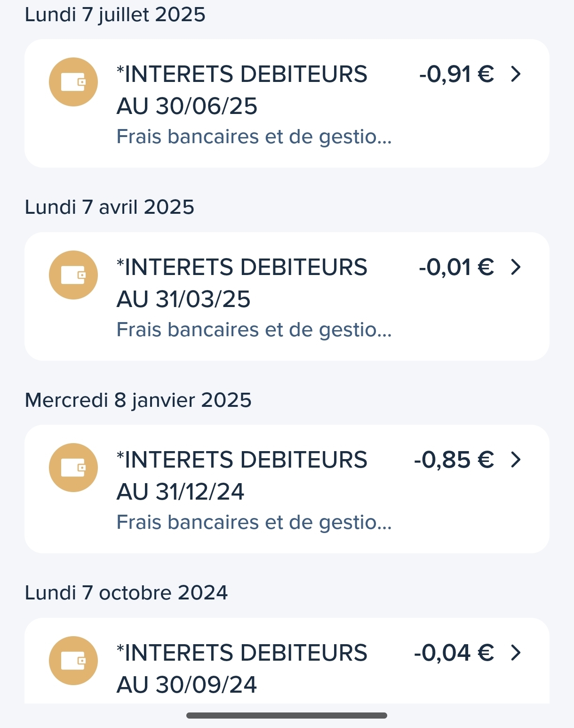Image resolution: width=574 pixels, height=728 pixels.
Task: Click wallet icon for 31/03/25 interest entry
Action: click(x=73, y=275)
